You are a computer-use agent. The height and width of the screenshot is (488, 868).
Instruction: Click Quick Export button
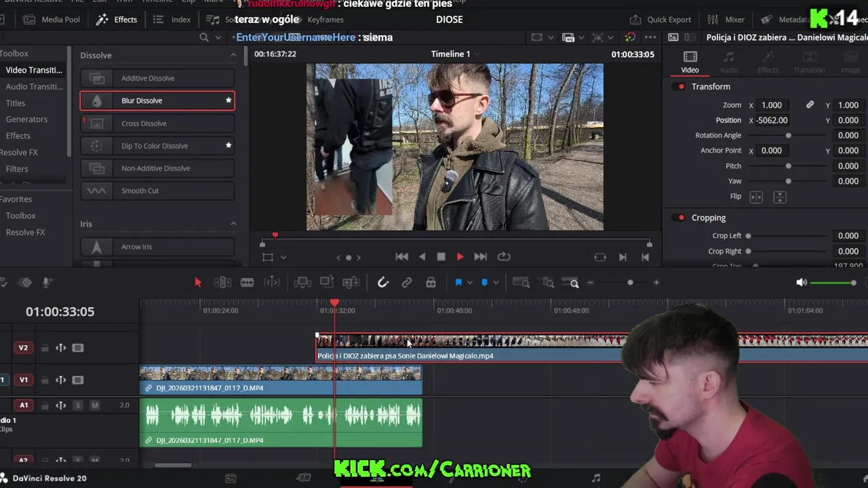tap(660, 20)
